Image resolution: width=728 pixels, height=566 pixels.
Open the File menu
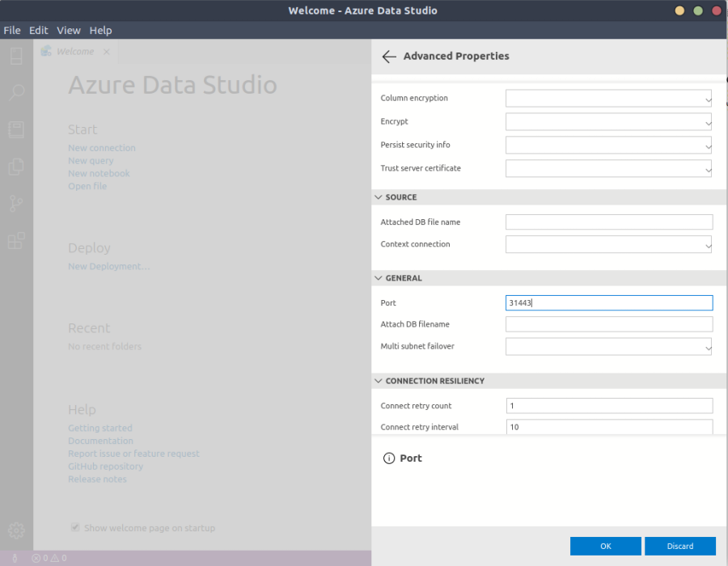click(12, 31)
